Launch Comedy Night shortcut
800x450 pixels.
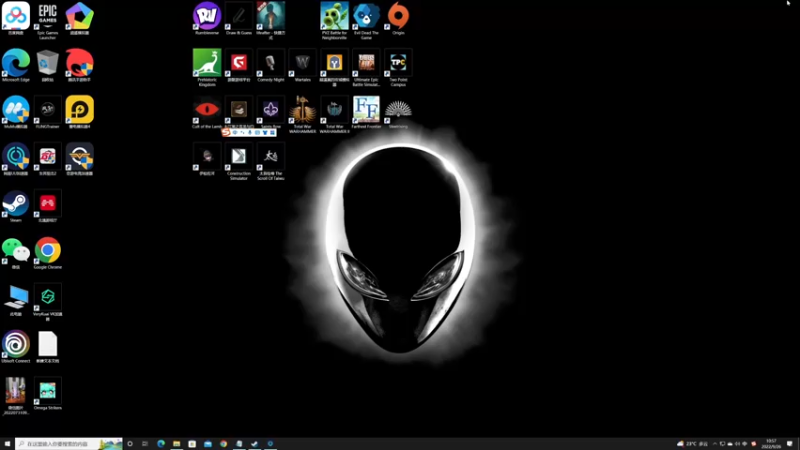pos(270,65)
